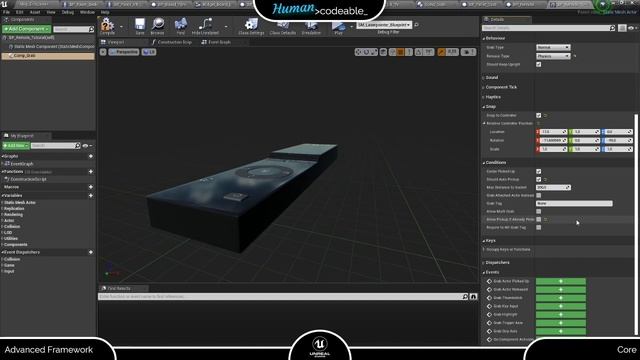Open the Grab Type dropdown
Screen dimensions: 640x360
553,47
